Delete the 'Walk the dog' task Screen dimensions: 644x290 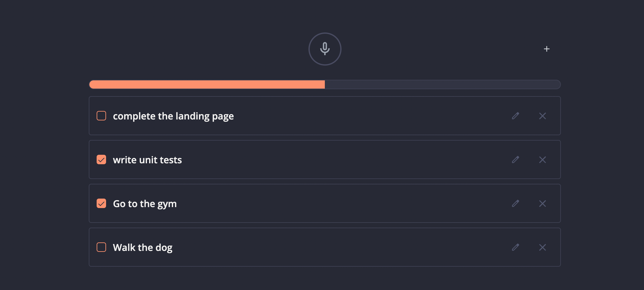pyautogui.click(x=543, y=247)
